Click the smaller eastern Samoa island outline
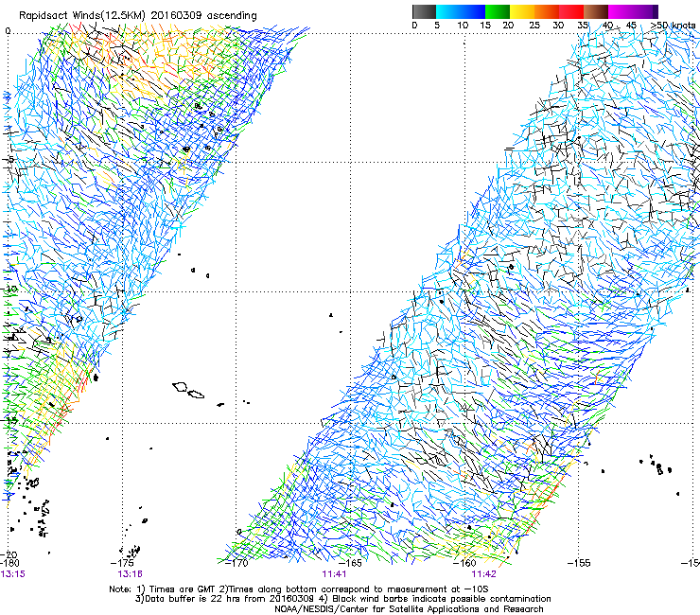Image resolution: width=700 pixels, height=615 pixels. click(196, 395)
